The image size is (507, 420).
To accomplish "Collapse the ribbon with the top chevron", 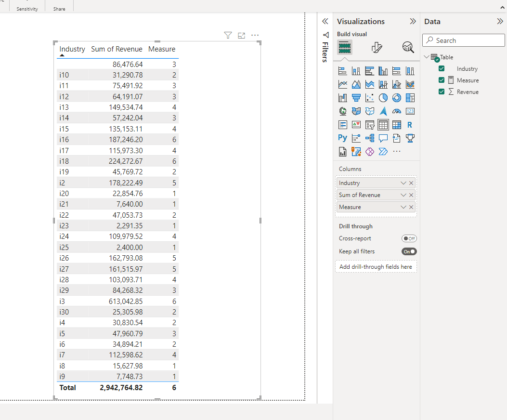I will (x=502, y=7).
